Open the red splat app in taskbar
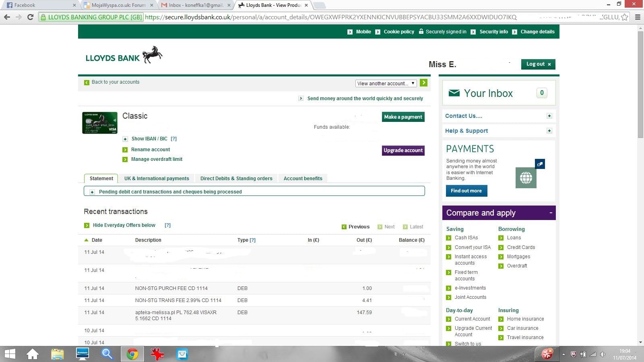Image resolution: width=644 pixels, height=362 pixels. click(x=157, y=354)
